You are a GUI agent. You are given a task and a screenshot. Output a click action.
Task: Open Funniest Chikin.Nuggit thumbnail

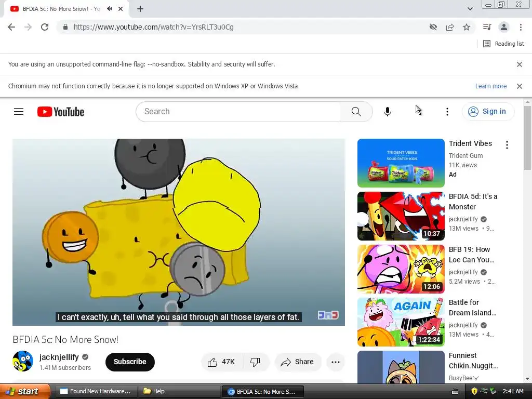tap(401, 367)
